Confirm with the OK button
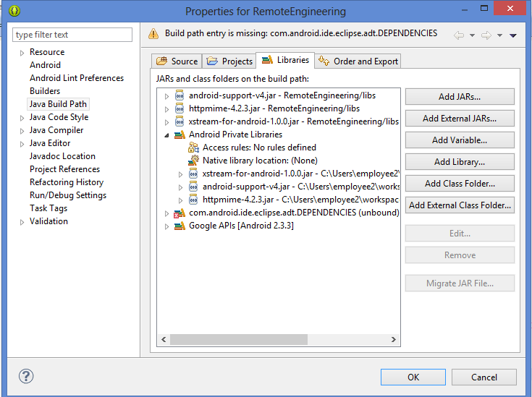The height and width of the screenshot is (397, 532). coord(413,377)
